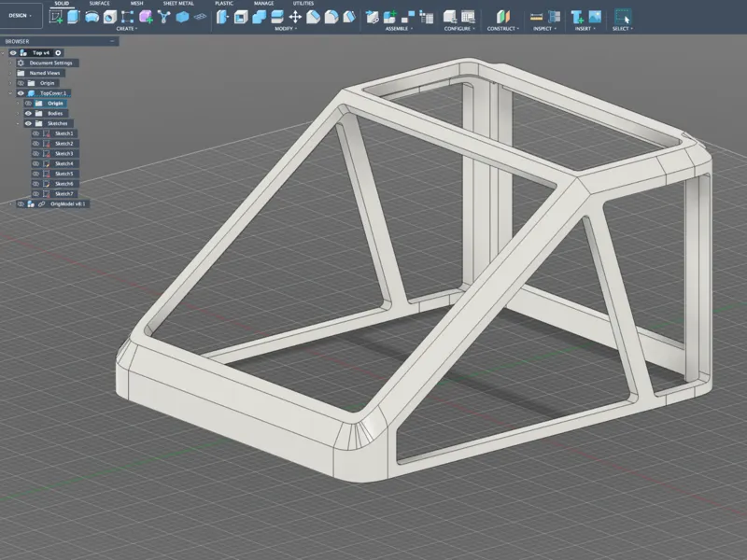This screenshot has width=747, height=560.
Task: Switch to the UTILITIES tab
Action: [x=303, y=4]
